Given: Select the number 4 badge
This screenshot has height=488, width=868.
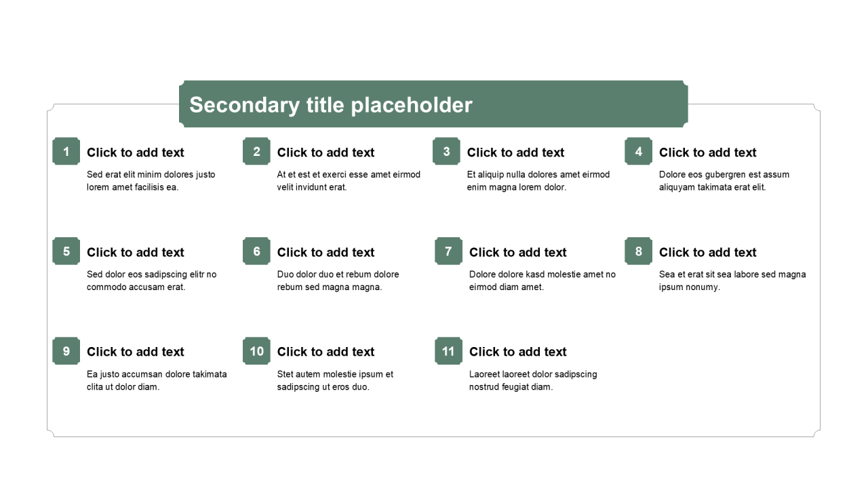Looking at the screenshot, I should 638,152.
